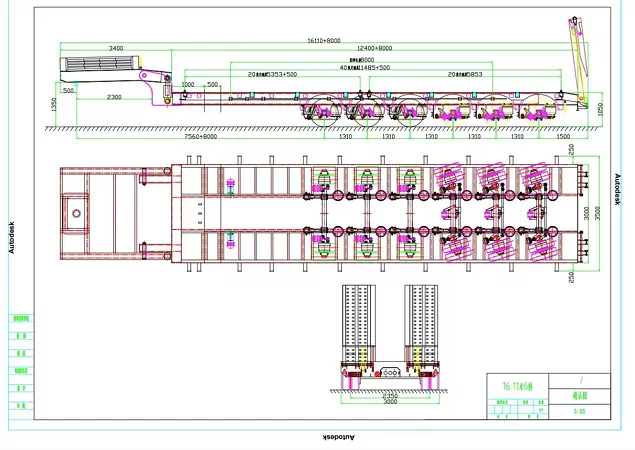Select the 3400 gooseneck length dimension
635x450 pixels.
(116, 48)
